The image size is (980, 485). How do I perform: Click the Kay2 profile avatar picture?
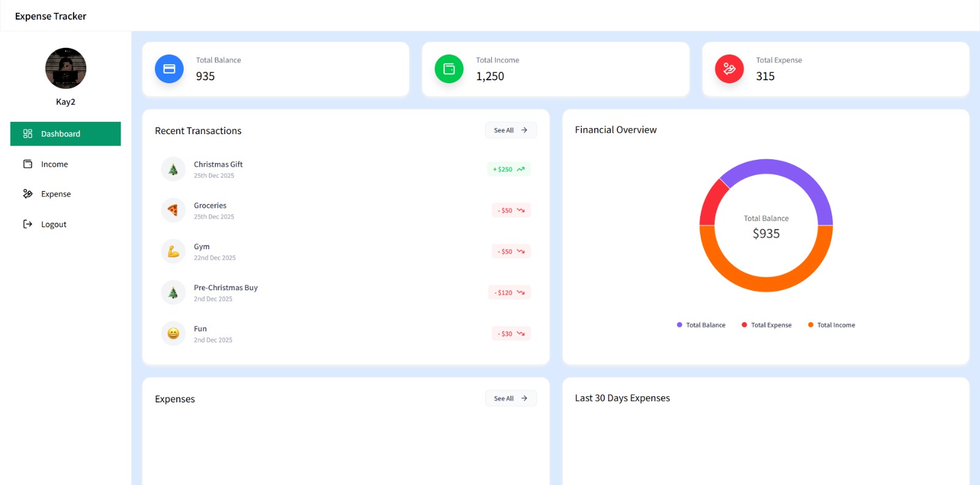66,69
